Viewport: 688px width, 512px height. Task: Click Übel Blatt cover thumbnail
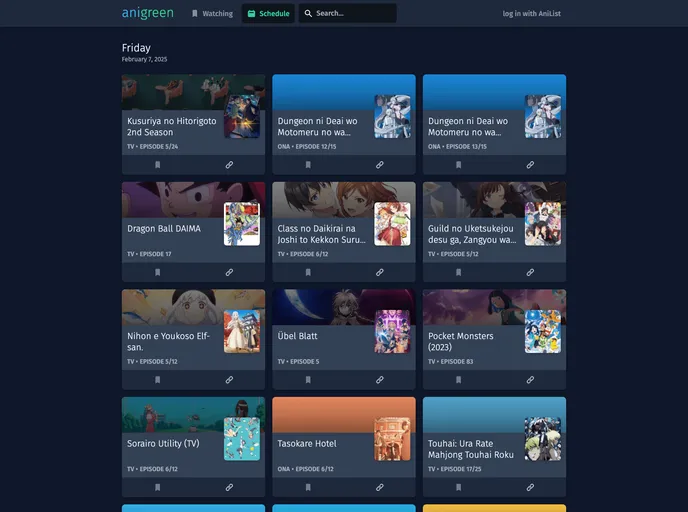point(392,332)
